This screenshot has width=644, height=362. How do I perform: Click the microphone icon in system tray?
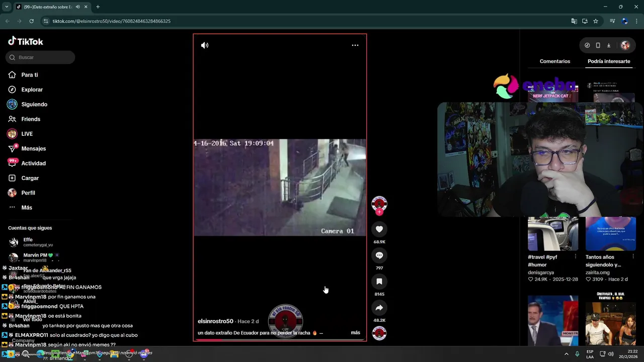pyautogui.click(x=577, y=354)
